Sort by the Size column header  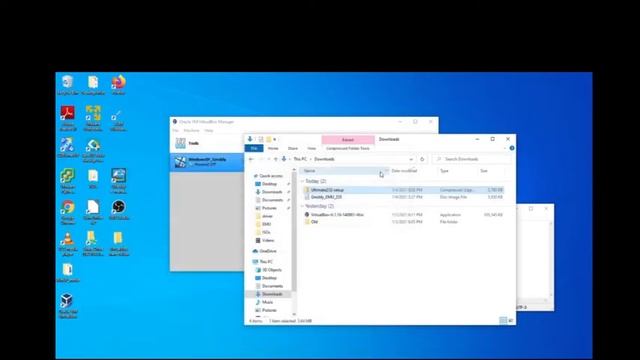coord(484,171)
